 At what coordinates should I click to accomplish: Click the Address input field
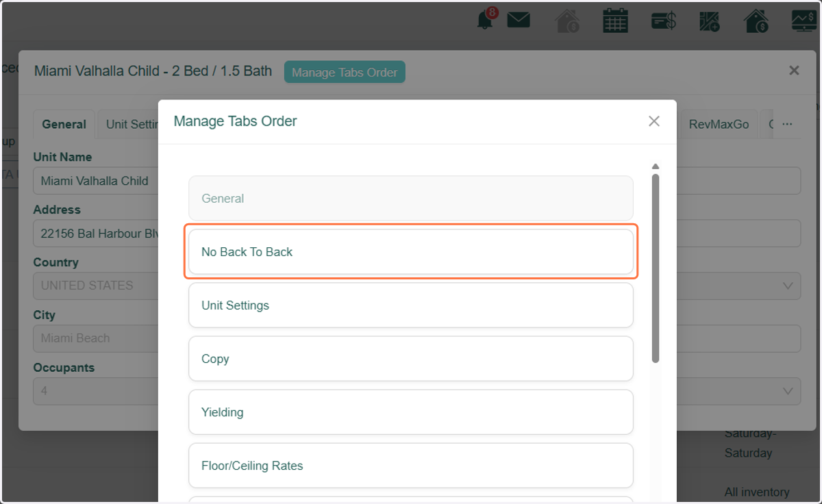coord(96,234)
